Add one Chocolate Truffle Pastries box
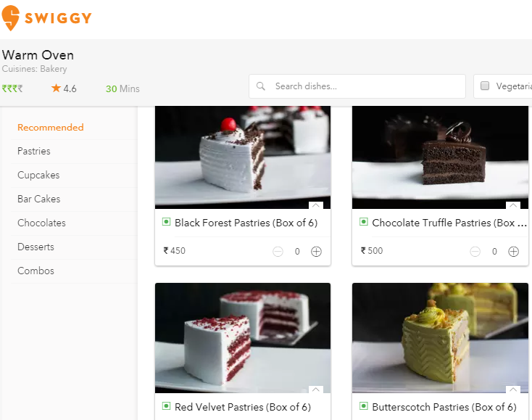 513,252
